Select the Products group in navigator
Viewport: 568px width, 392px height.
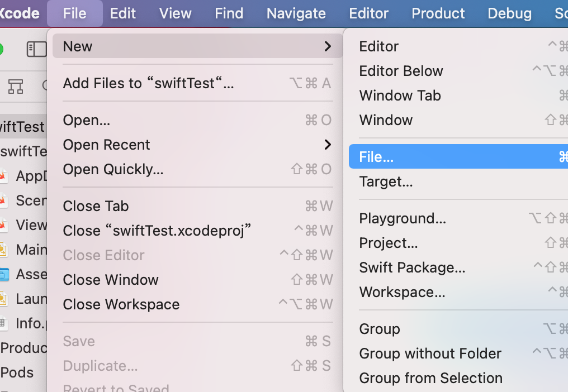tap(23, 348)
